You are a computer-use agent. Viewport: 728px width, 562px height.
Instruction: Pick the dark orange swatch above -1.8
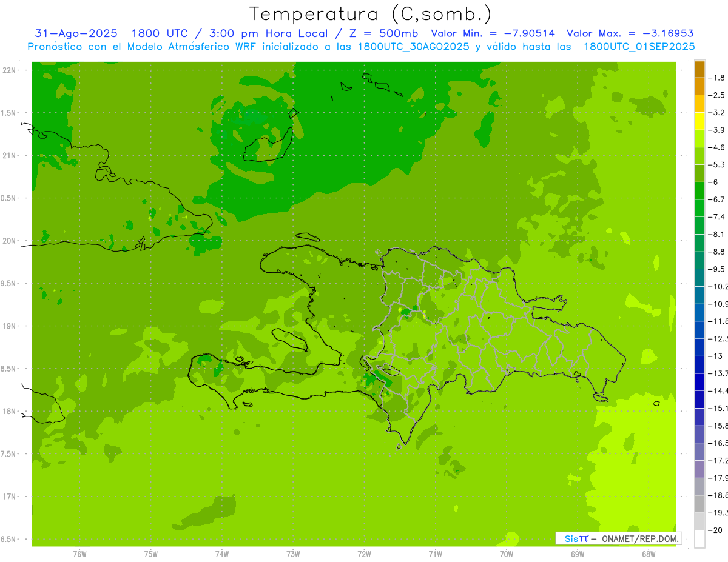pos(699,69)
